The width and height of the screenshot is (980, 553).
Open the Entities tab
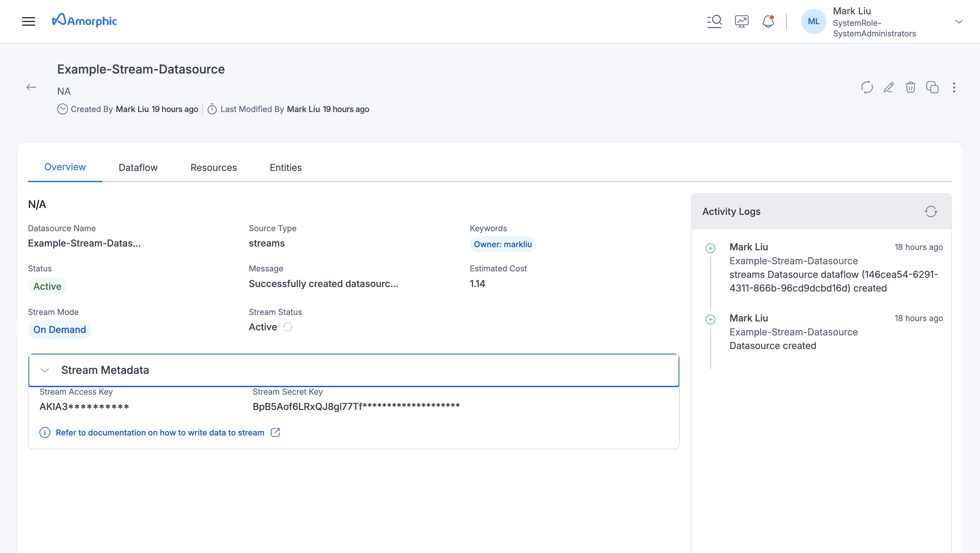(x=285, y=168)
